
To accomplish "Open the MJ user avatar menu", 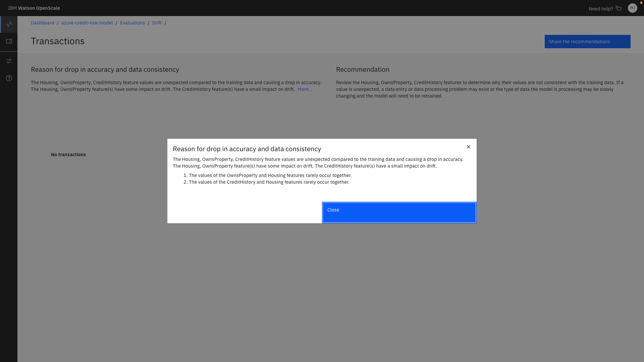I will point(632,8).
